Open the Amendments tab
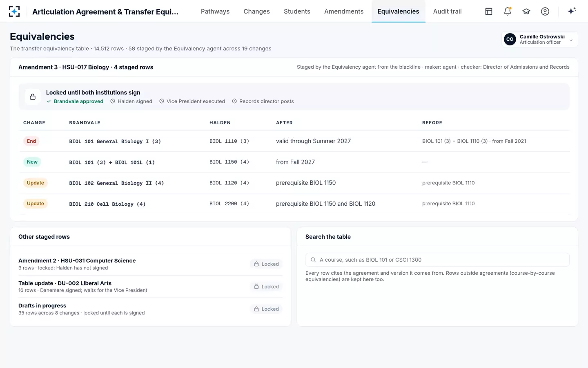Viewport: 588px width, 368px height. click(344, 11)
